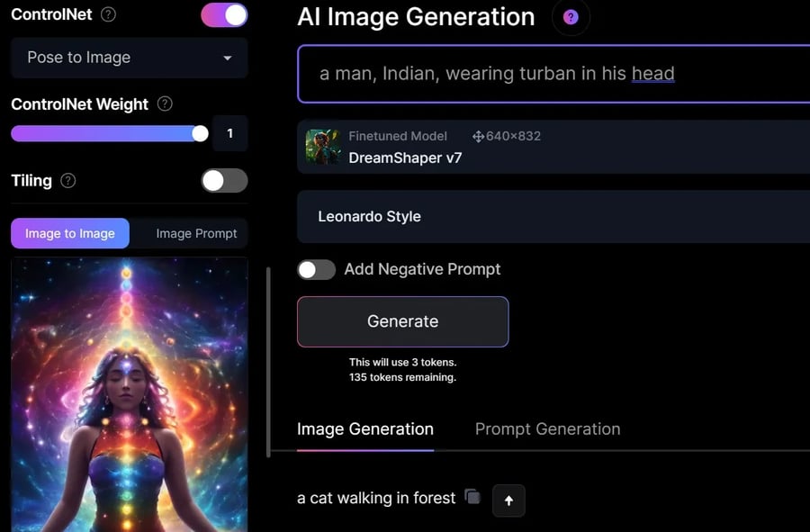
Task: Click the ControlNet help question mark icon
Action: [108, 14]
